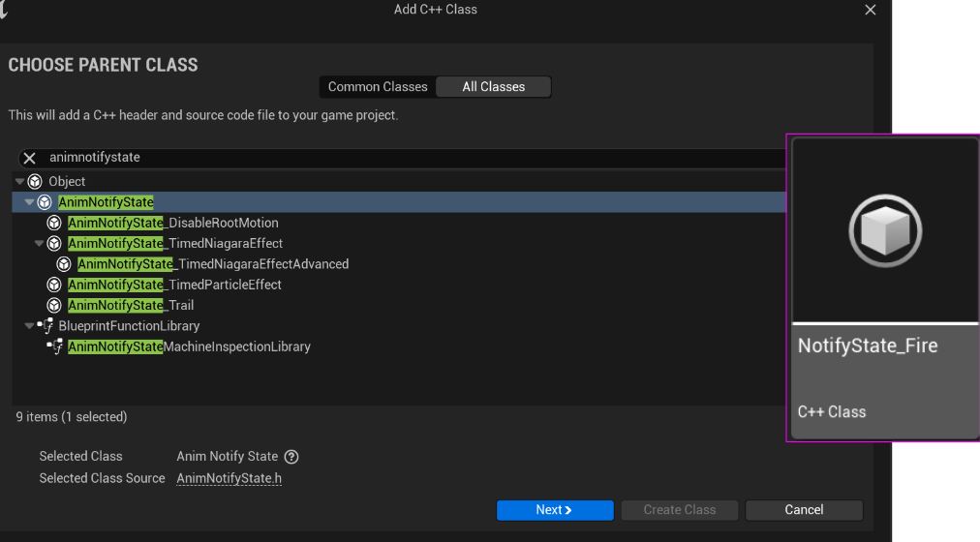Collapse the AnimNotifyState_TimedNiagaraEffect node
The height and width of the screenshot is (542, 980).
point(40,244)
